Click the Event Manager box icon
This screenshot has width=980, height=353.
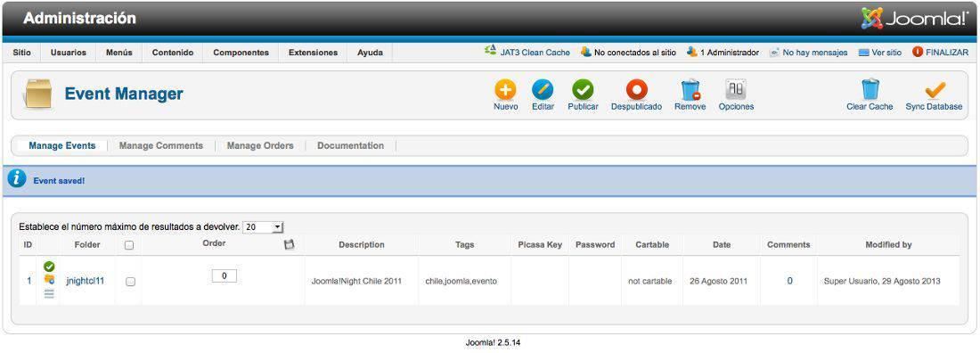click(38, 94)
